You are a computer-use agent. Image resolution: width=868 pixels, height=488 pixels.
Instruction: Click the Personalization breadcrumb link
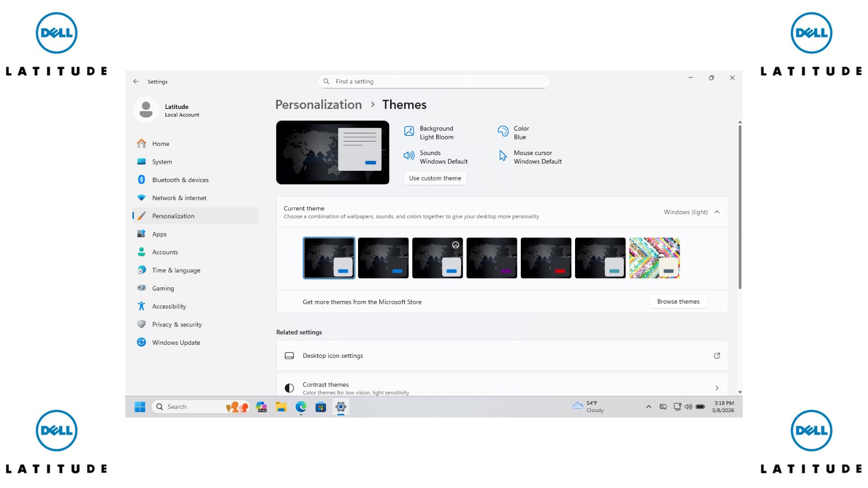[318, 105]
